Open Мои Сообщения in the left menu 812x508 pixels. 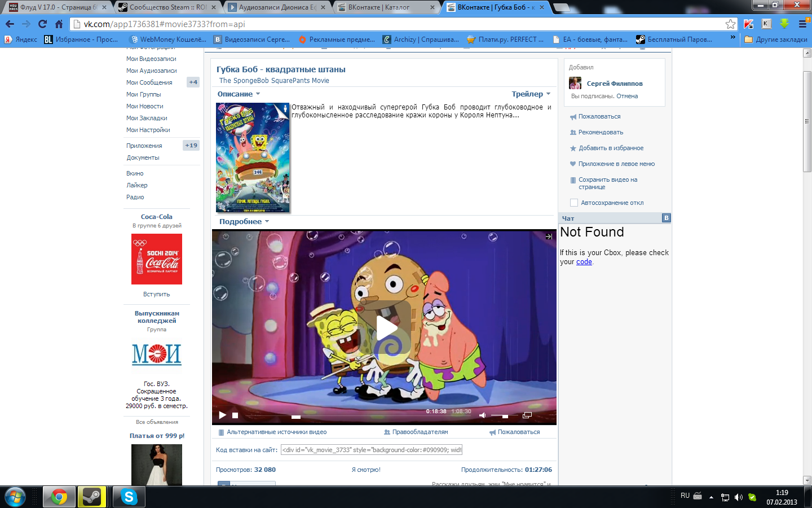[x=149, y=82]
